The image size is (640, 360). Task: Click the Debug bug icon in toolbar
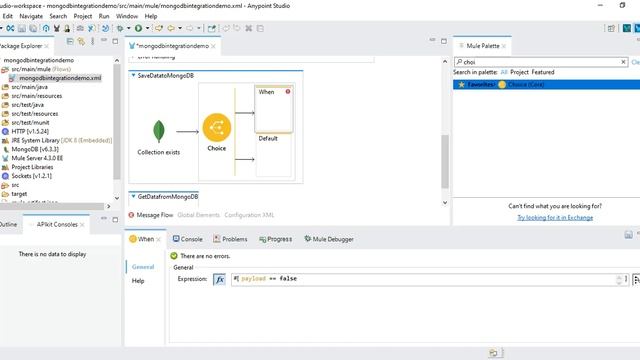[120, 28]
